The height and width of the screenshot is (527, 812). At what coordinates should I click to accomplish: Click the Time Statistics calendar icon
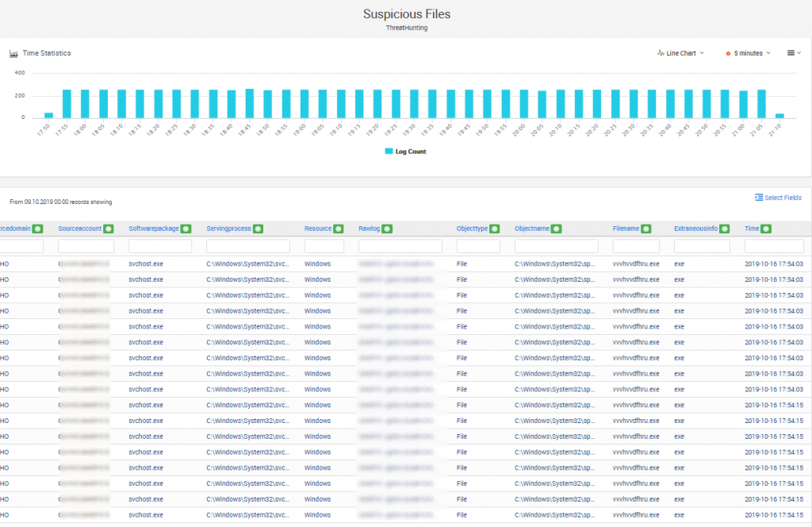click(x=13, y=52)
